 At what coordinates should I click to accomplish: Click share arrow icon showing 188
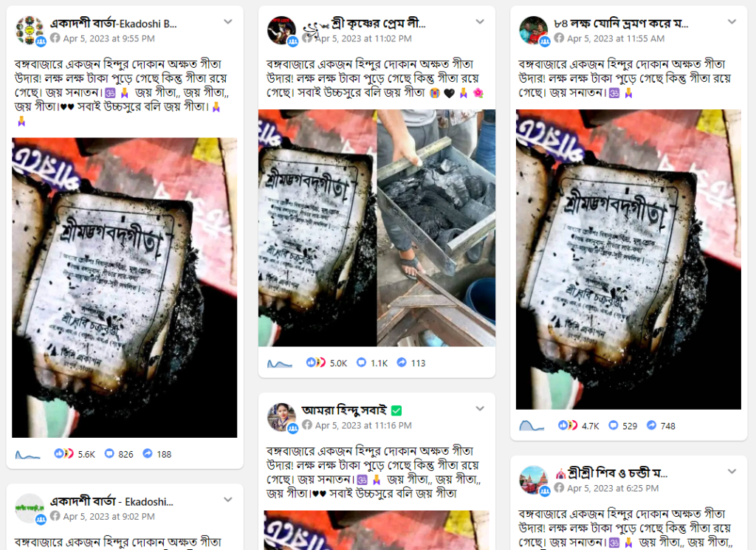[x=148, y=453]
